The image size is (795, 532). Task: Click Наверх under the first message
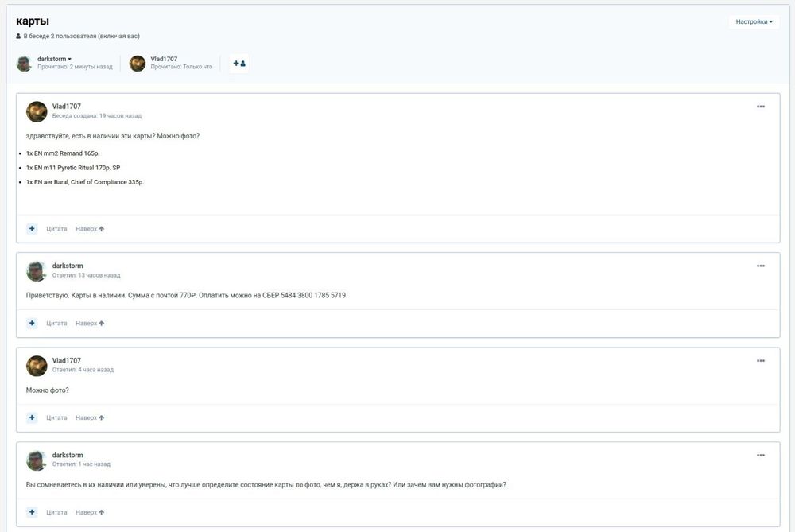pos(90,229)
